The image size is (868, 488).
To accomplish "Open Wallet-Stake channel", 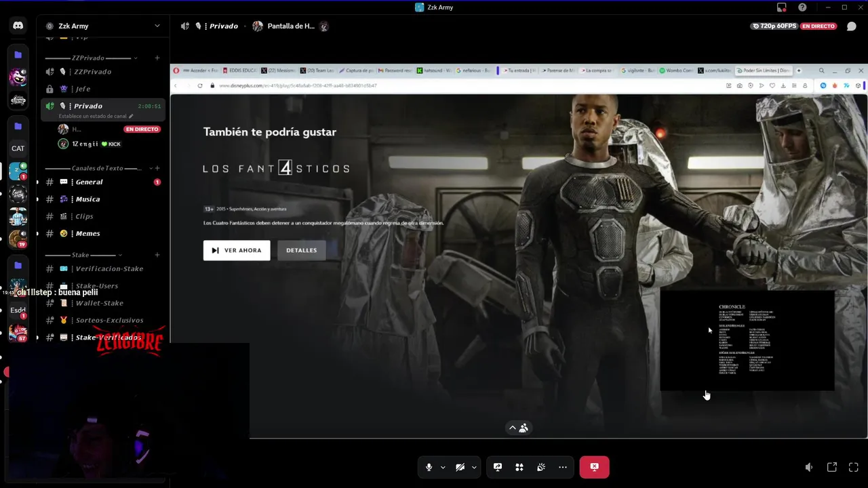I will point(103,303).
